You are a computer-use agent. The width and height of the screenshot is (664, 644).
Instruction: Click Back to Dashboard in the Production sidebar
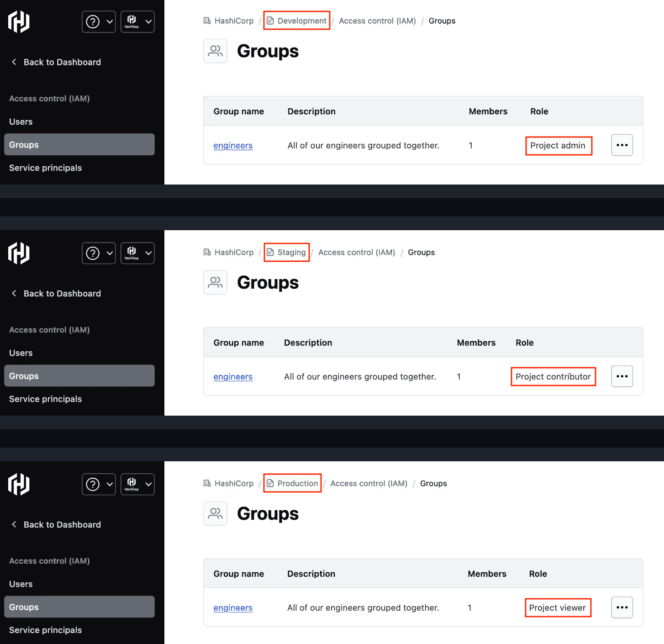(62, 525)
